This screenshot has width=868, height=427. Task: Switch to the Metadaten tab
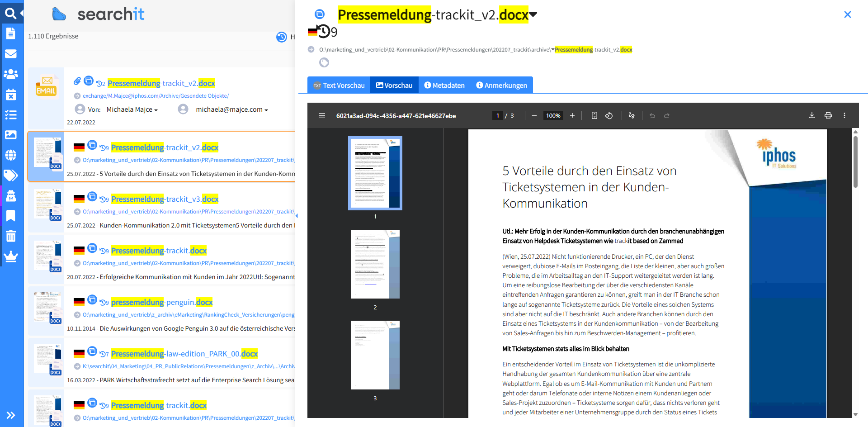444,85
